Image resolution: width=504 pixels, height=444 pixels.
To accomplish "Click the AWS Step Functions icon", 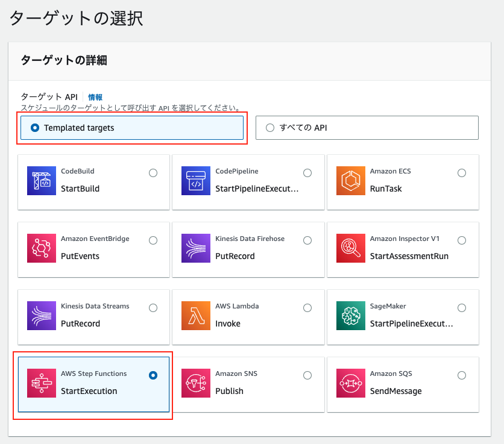I will coord(42,383).
